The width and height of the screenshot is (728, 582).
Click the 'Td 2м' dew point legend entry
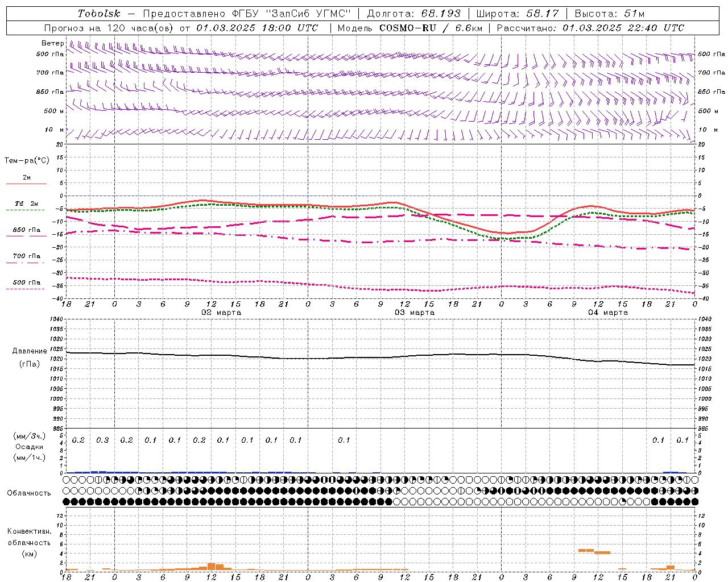pos(26,203)
